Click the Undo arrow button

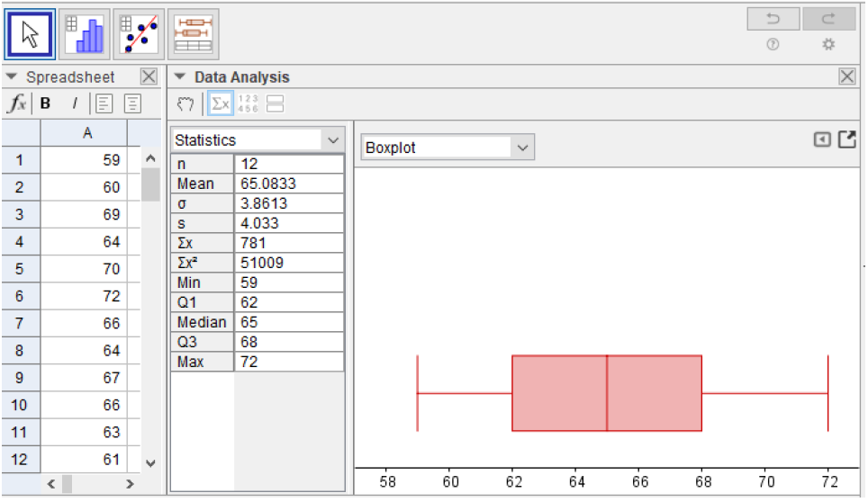coord(773,19)
